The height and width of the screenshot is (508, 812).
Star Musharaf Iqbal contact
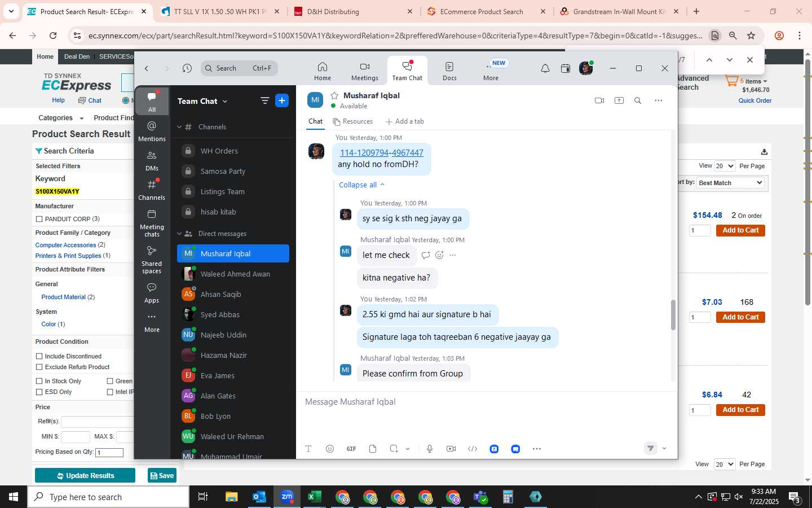point(334,95)
